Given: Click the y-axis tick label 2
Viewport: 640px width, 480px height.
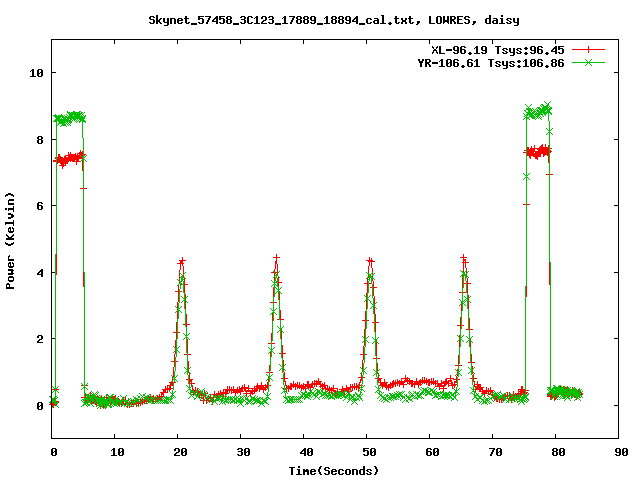Looking at the screenshot, I should 40,339.
